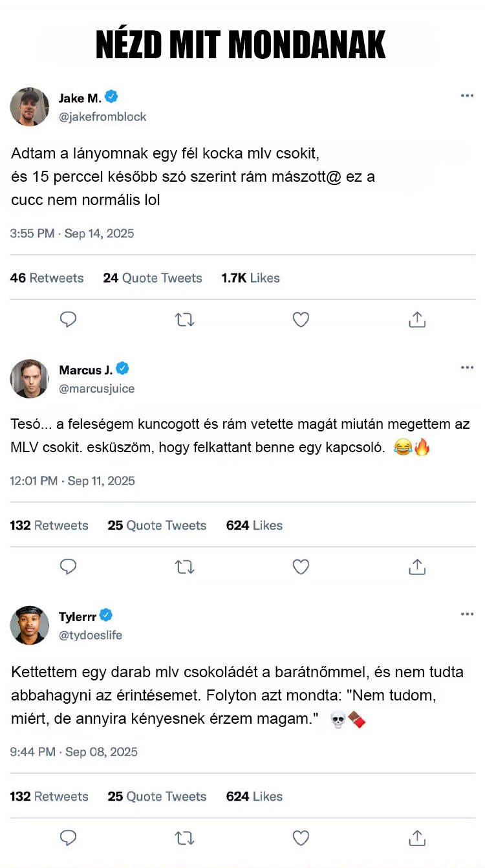Share Tylerrr's tweet
Screen dimensions: 485x868
(x=417, y=838)
